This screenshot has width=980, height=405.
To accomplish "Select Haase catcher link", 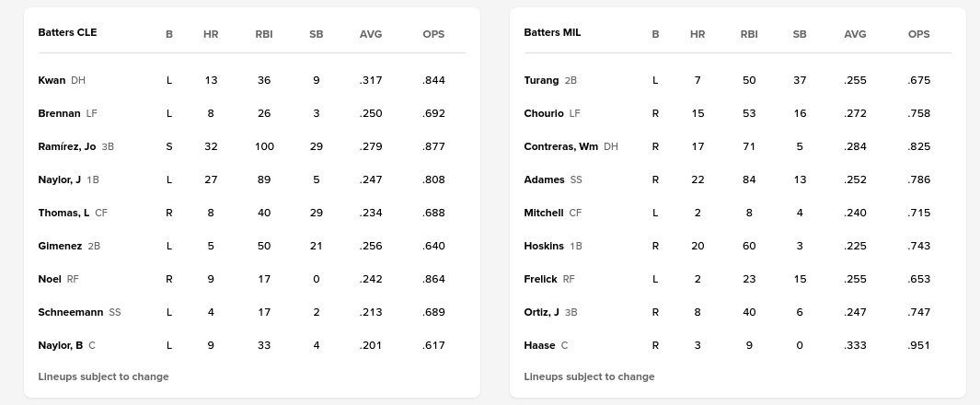I will [x=539, y=345].
